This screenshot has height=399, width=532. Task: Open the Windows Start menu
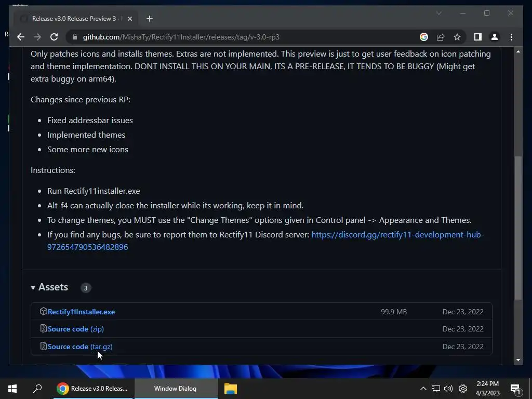point(12,389)
